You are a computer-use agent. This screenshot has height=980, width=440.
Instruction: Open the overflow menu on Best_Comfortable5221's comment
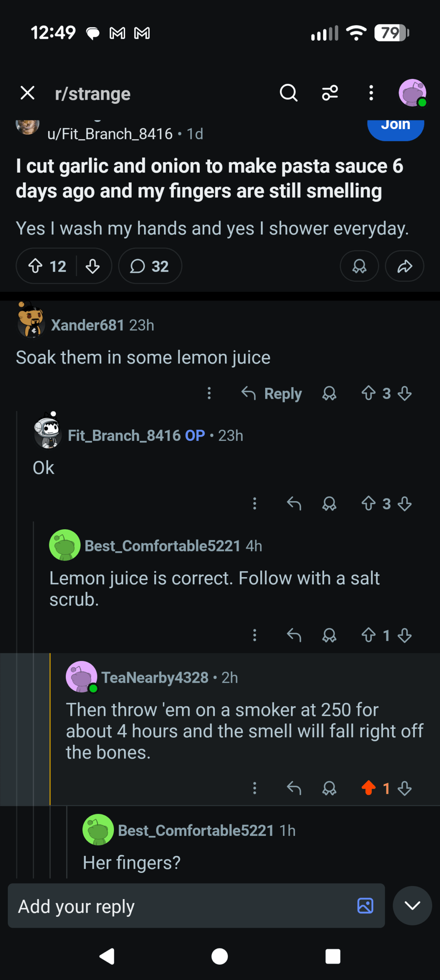[255, 635]
